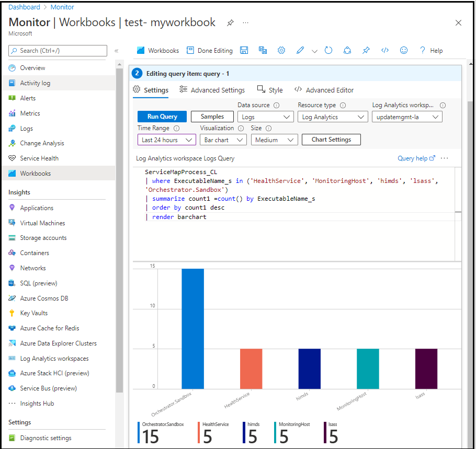
Task: Refresh the workbook using the circular arrow icon
Action: pos(330,50)
